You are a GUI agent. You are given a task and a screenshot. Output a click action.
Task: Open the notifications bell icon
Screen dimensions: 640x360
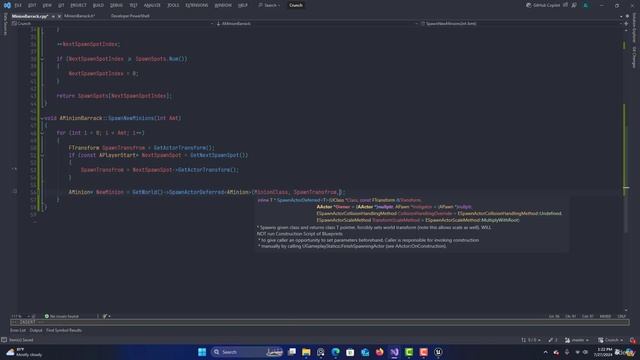[x=633, y=340]
